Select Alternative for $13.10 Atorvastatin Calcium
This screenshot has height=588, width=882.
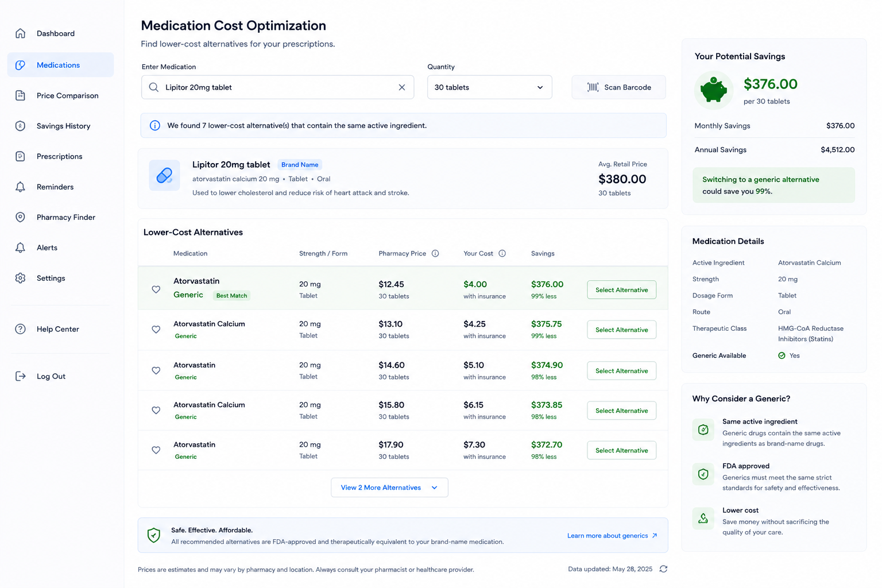[621, 330]
